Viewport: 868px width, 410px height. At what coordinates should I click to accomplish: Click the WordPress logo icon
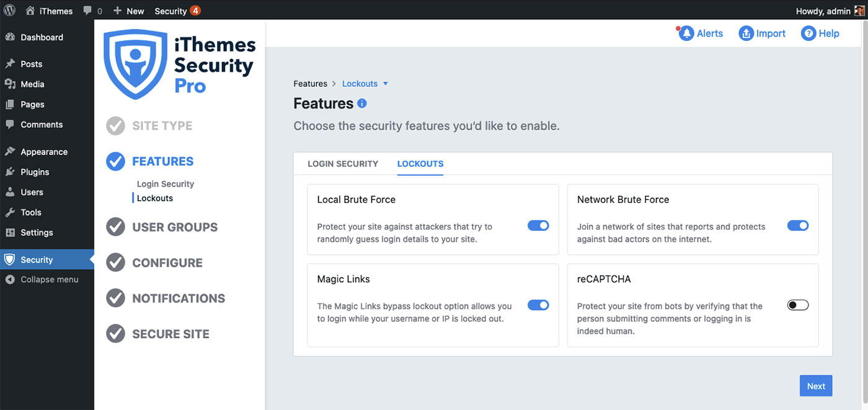pyautogui.click(x=9, y=11)
